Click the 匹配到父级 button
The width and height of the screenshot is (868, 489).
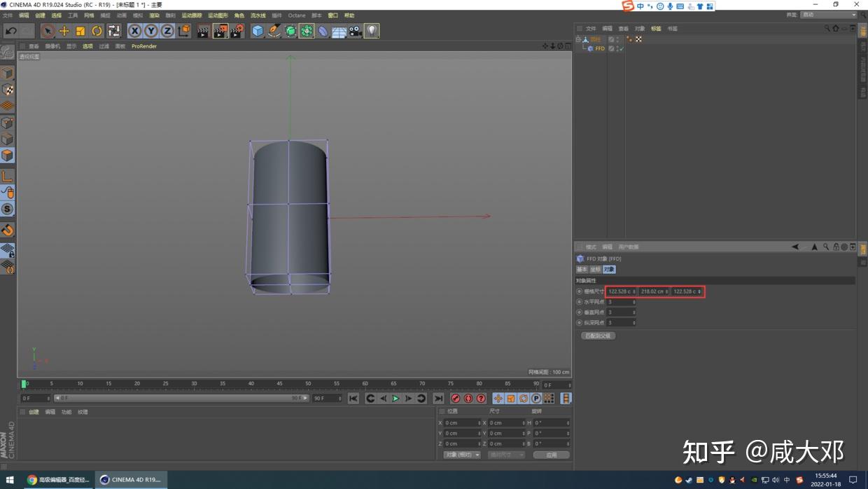(x=598, y=336)
